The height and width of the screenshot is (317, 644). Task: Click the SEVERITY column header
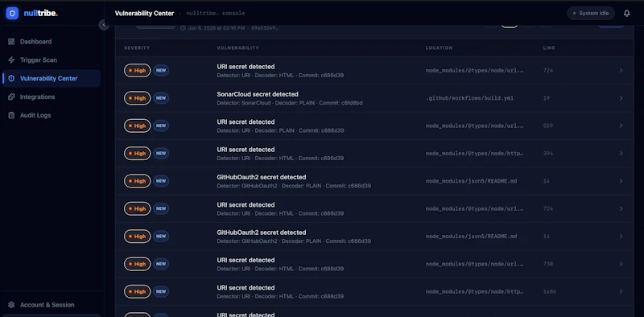[137, 48]
